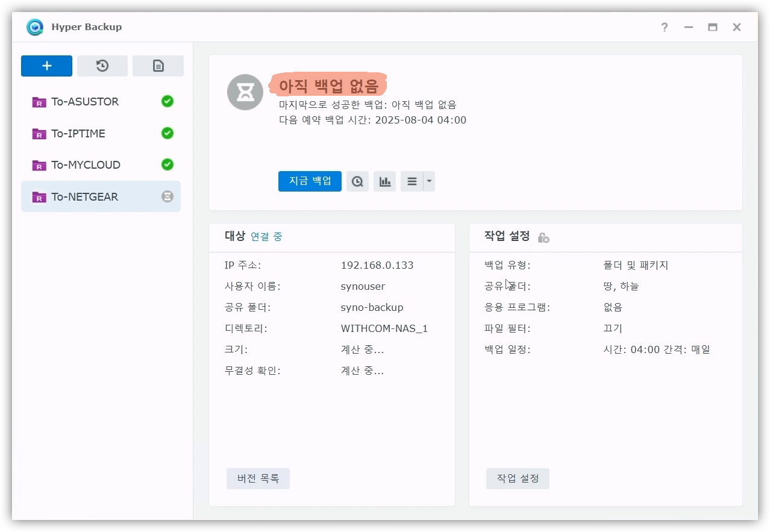Open the Help question mark icon

664,27
